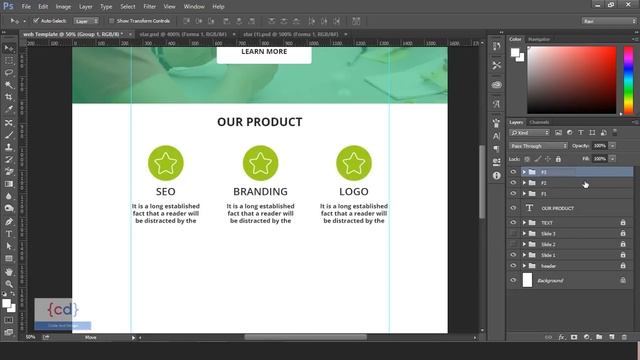Expand the F1 group
This screenshot has height=360, width=640.
pos(524,193)
